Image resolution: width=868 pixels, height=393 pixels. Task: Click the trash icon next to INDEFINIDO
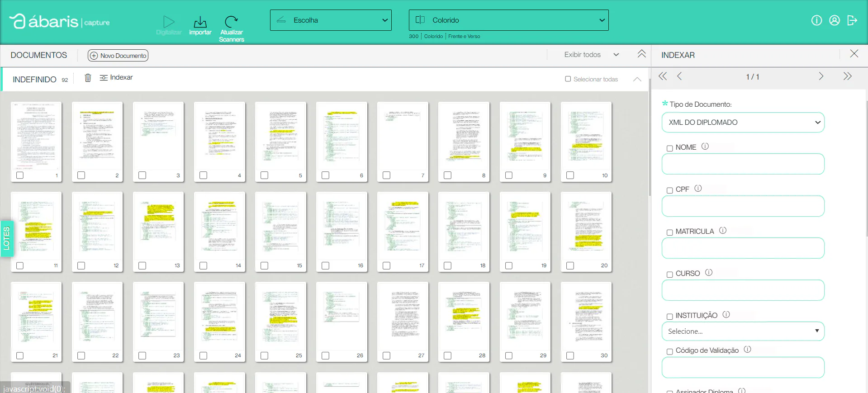(x=88, y=78)
